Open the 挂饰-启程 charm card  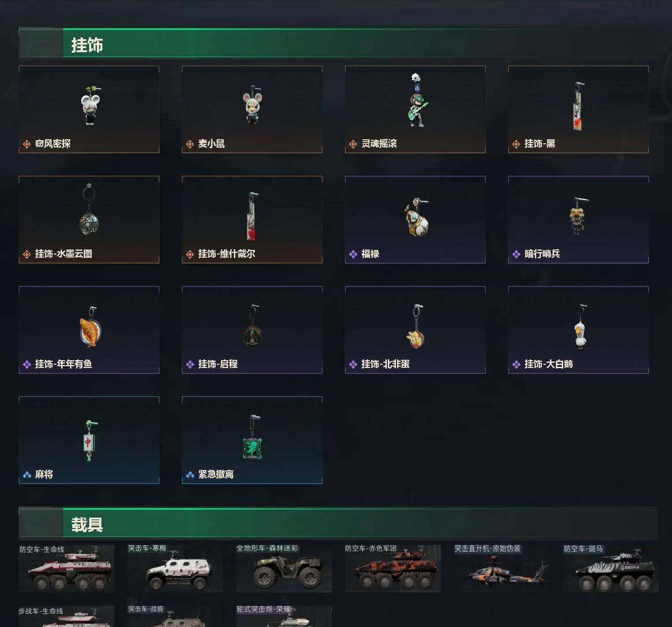click(x=252, y=330)
